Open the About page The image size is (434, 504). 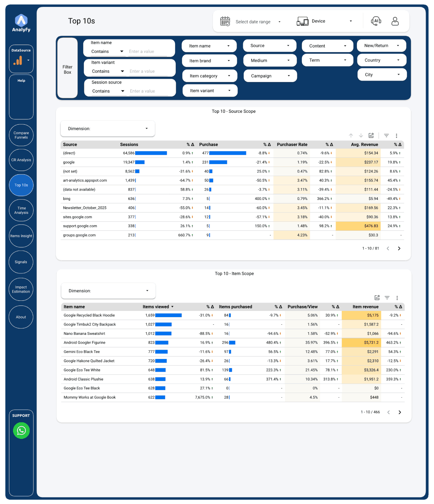21,317
